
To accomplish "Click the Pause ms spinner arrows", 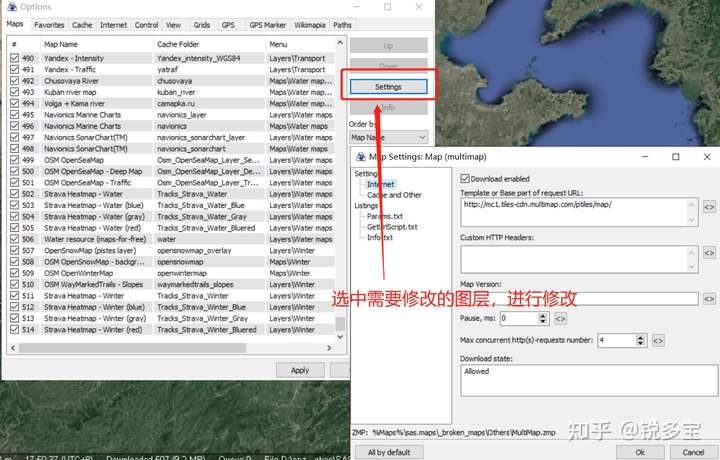I will click(543, 318).
